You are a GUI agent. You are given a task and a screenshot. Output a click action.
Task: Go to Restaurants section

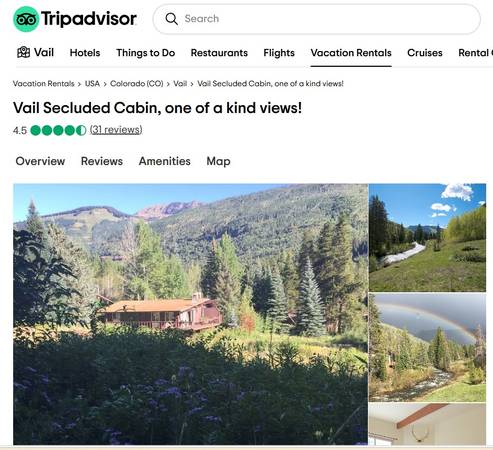point(219,53)
